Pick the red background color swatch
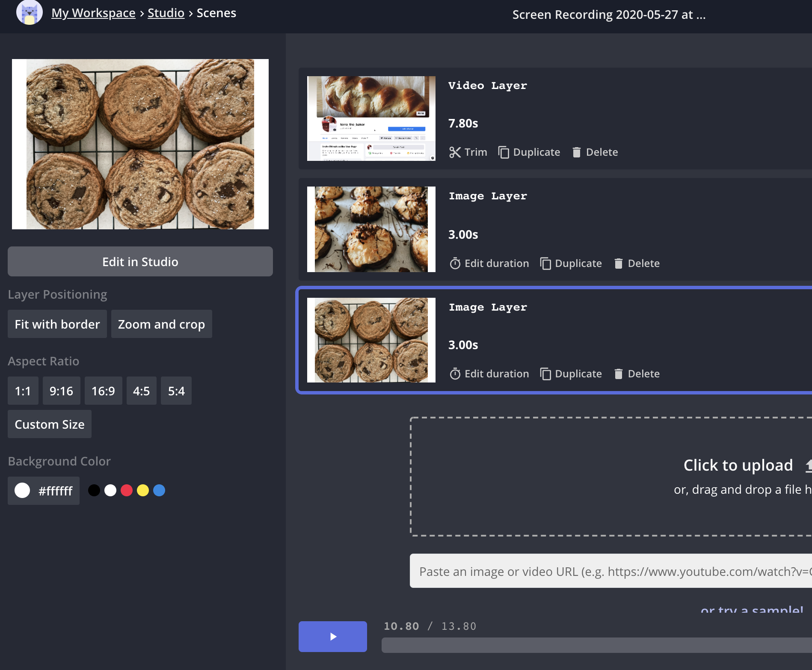Screen dimensions: 812x670 [127, 490]
